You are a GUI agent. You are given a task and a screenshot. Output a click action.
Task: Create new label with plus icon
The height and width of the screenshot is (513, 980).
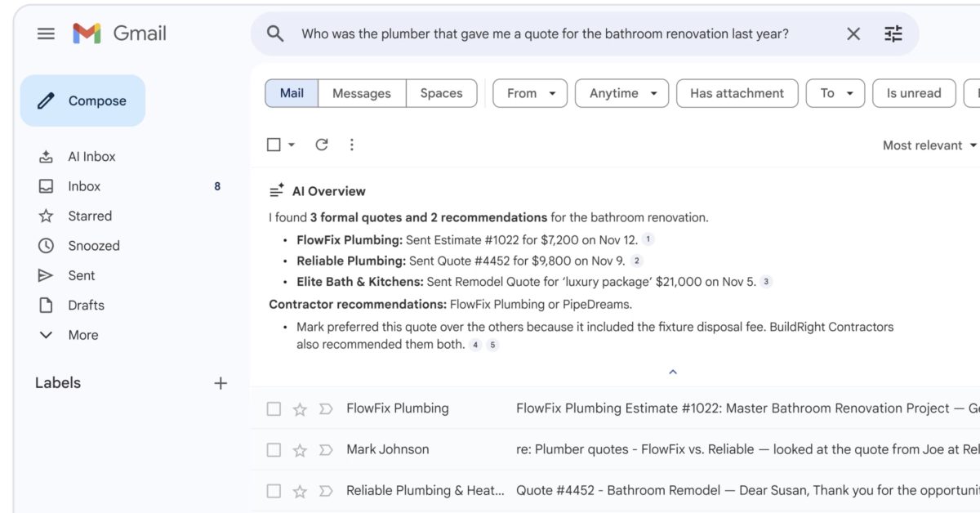tap(220, 383)
